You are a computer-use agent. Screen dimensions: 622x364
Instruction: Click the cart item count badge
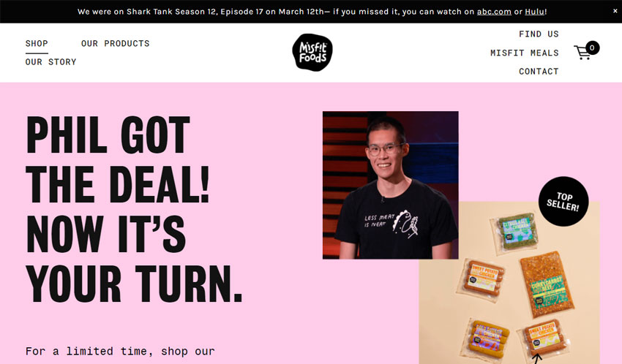click(x=592, y=48)
